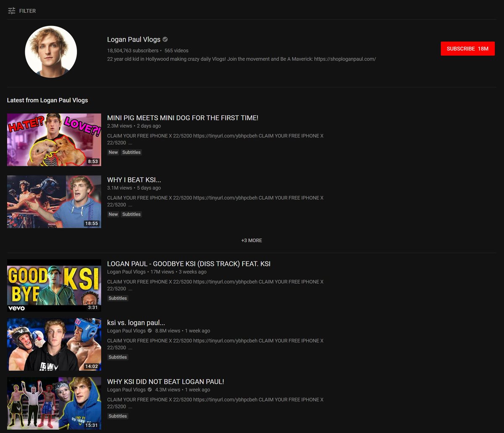The height and width of the screenshot is (433, 504).
Task: Open the 'ksi vs. logan paul...' title
Action: click(x=136, y=323)
